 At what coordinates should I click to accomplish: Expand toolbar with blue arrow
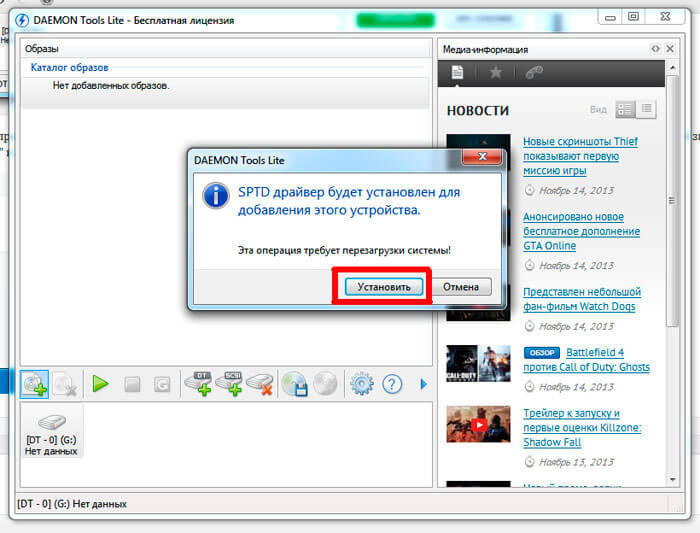click(424, 384)
